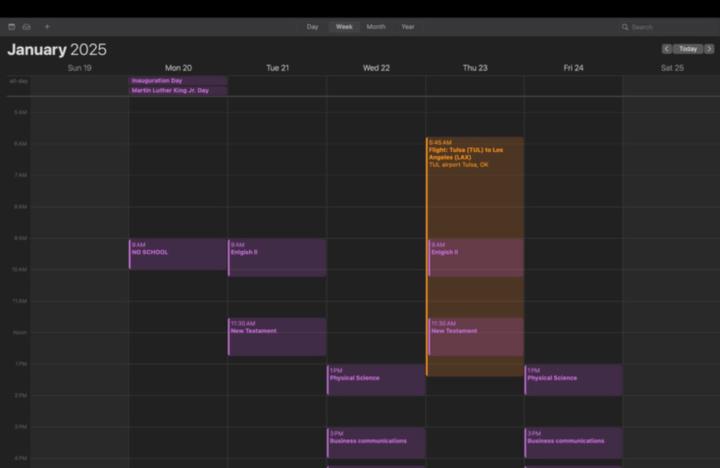720x468 pixels.
Task: Click the Sat 25 day header
Action: click(x=672, y=68)
